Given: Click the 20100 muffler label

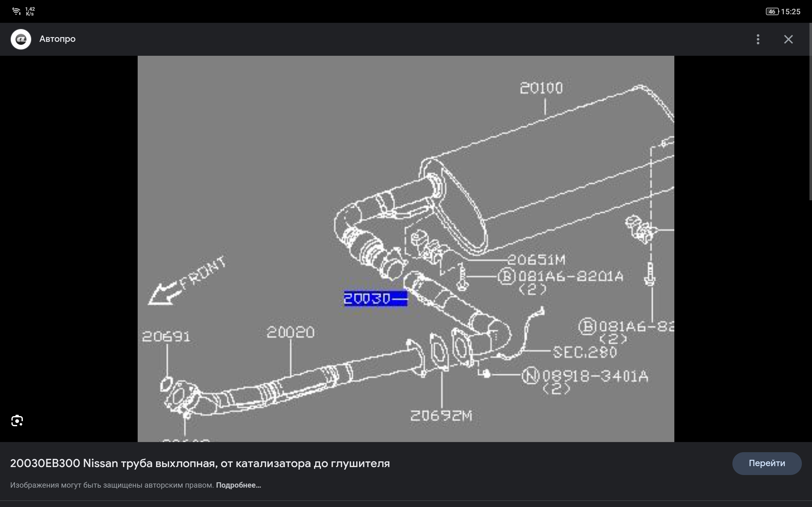Looking at the screenshot, I should coord(541,88).
